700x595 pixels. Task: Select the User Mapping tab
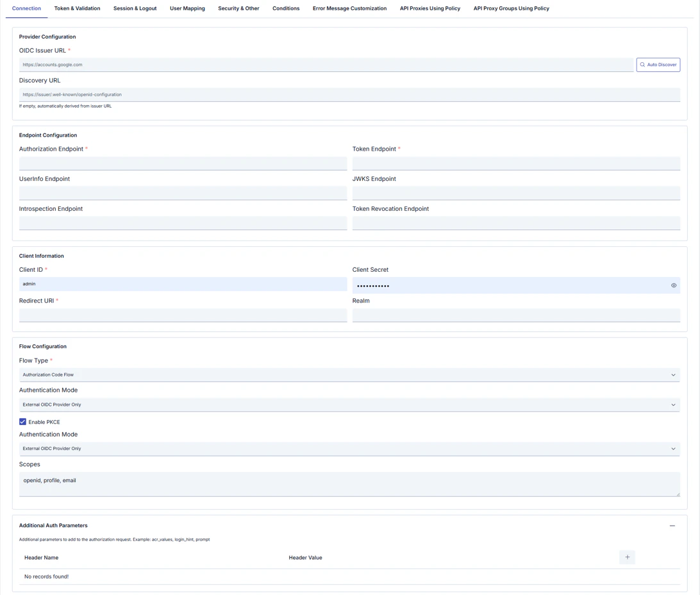187,8
